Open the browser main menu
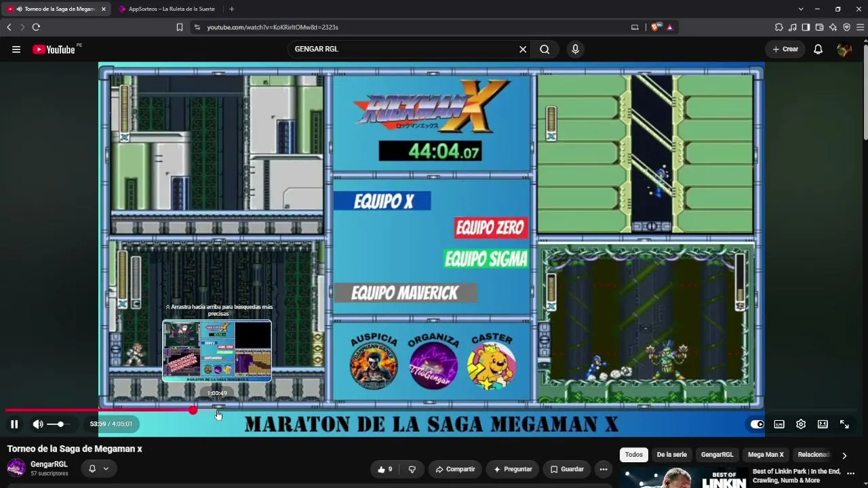 coord(861,27)
